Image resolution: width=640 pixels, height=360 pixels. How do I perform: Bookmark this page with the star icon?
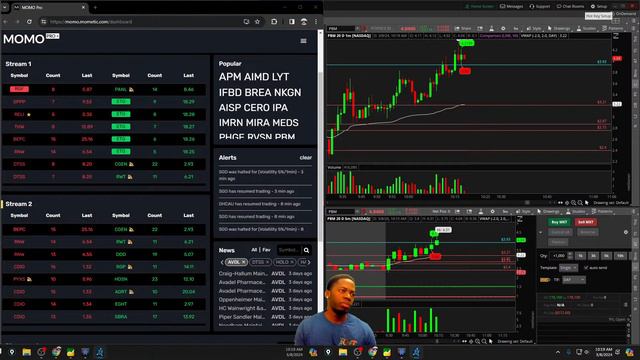click(x=257, y=22)
